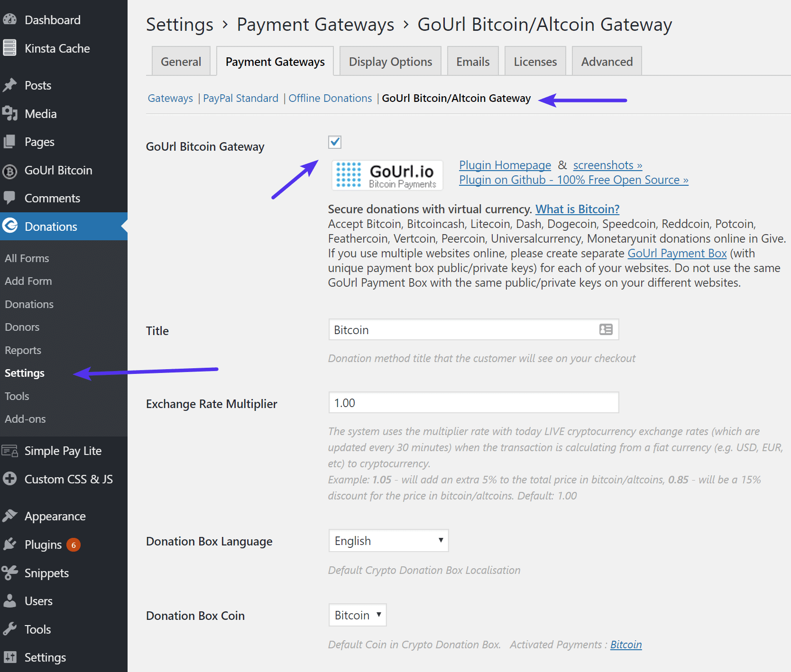The image size is (791, 672).
Task: Click the Appearance paintbrush icon
Action: click(9, 516)
